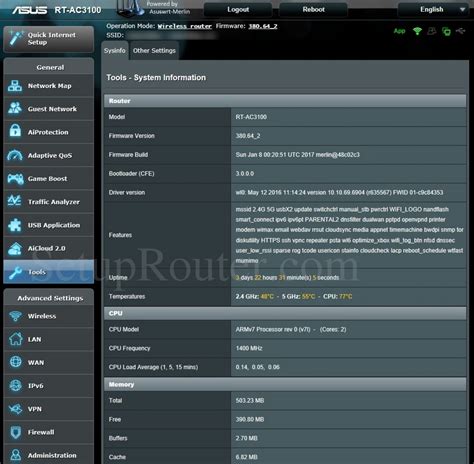Click the AiProtection lock icon
The width and height of the screenshot is (474, 464).
tap(15, 131)
